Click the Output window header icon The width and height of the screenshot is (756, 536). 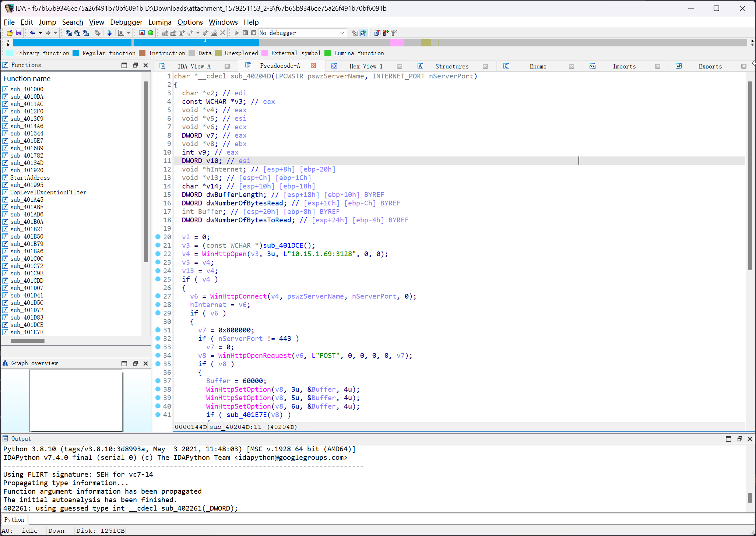click(6, 439)
